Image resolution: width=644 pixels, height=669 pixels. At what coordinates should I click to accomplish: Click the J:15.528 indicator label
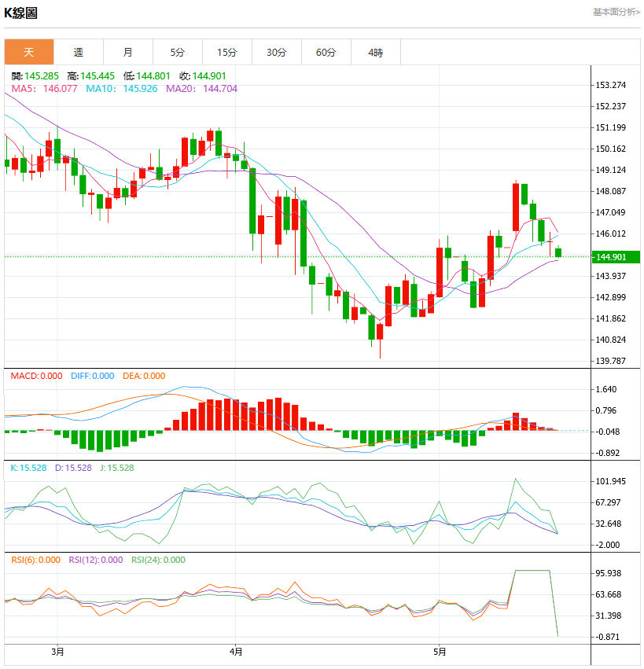coord(117,468)
